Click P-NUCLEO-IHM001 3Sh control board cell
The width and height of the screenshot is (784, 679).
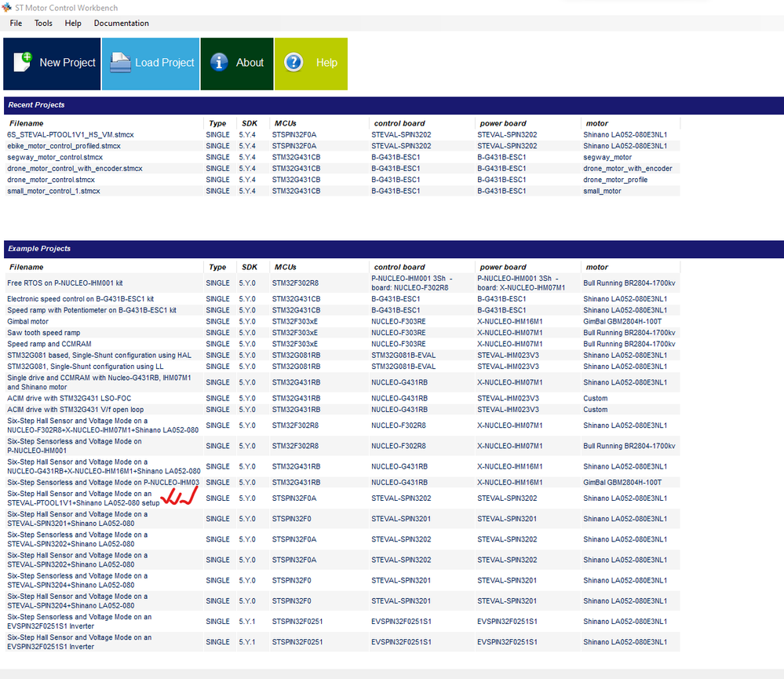[412, 283]
